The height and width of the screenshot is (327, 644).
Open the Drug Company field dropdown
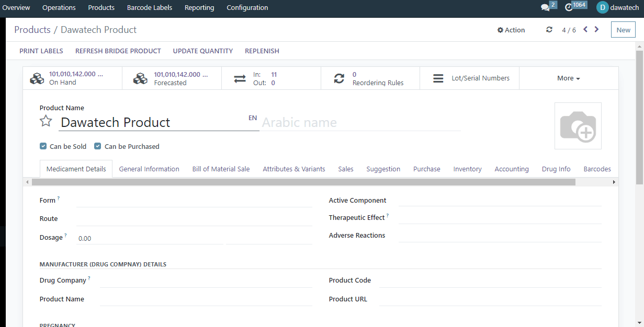pos(206,281)
